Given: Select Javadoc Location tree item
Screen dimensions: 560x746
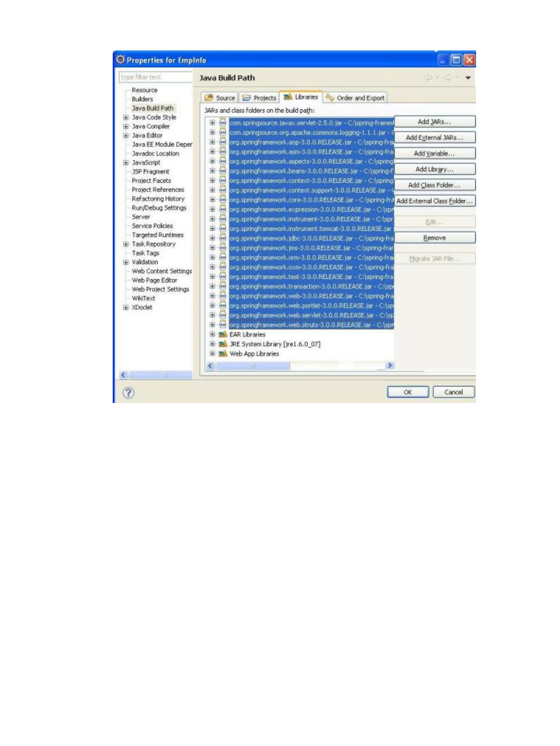Looking at the screenshot, I should [156, 154].
